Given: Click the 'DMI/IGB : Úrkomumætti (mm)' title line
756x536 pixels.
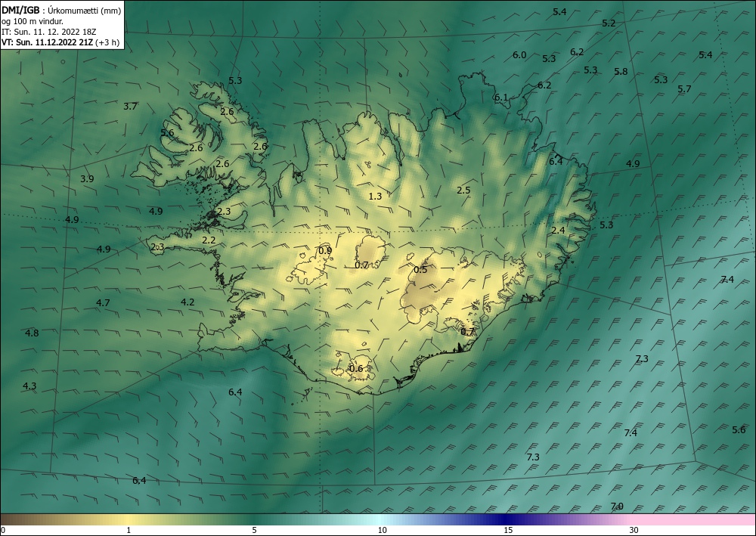Looking at the screenshot, I should point(61,10).
